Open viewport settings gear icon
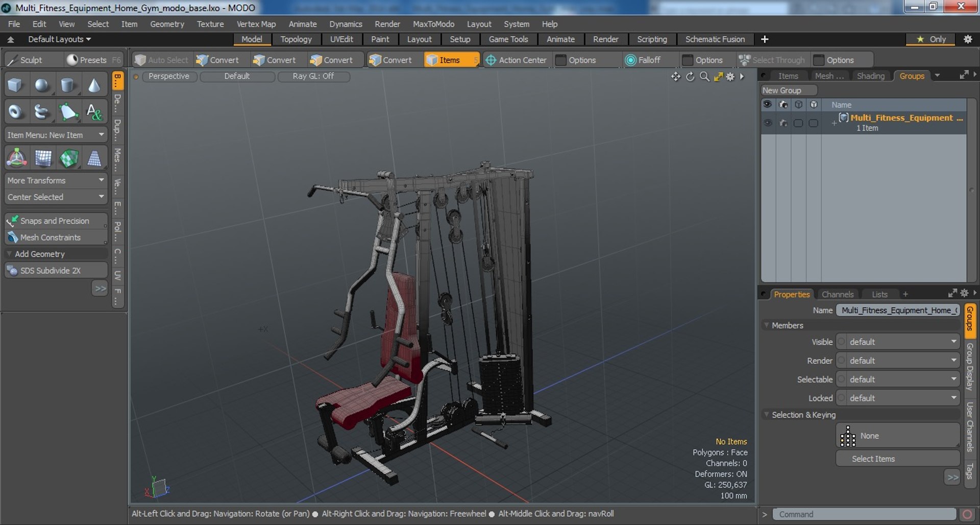The height and width of the screenshot is (525, 980). [730, 76]
